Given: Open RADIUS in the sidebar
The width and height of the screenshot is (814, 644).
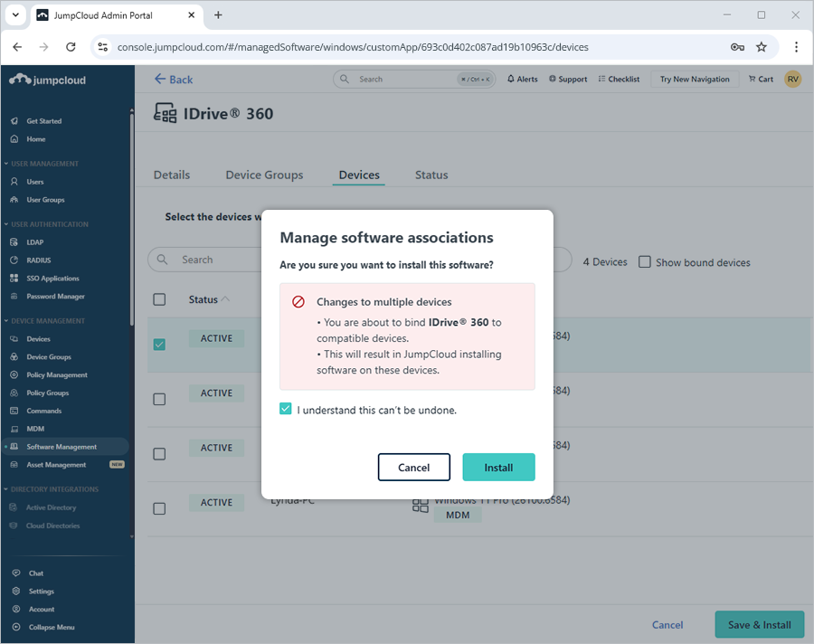Looking at the screenshot, I should click(38, 260).
